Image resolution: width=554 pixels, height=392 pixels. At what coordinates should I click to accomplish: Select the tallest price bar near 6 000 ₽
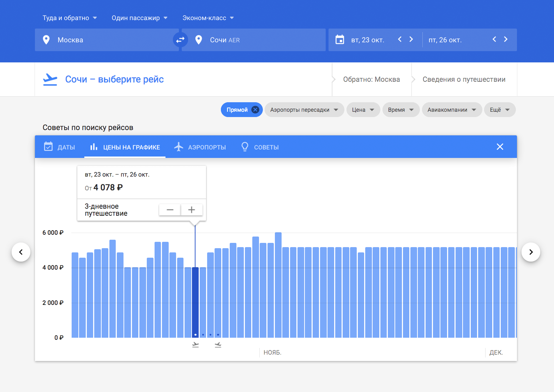(278, 285)
